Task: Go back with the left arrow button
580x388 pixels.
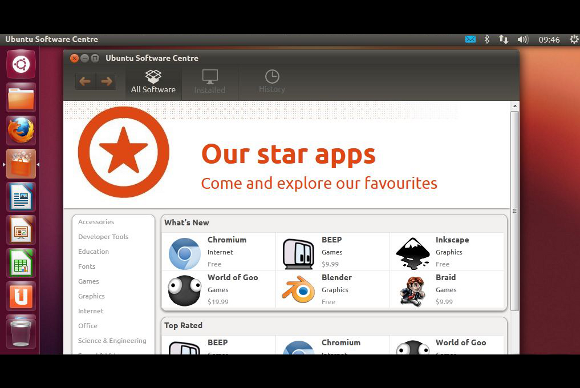Action: [85, 81]
